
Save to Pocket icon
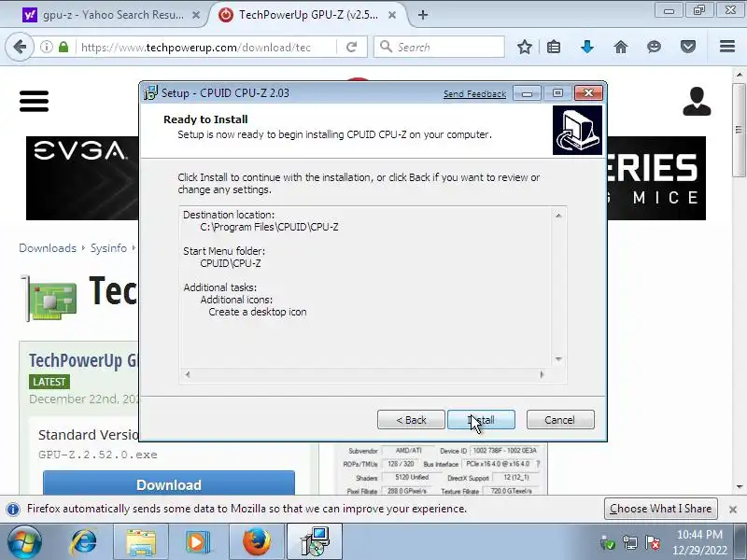click(x=688, y=47)
